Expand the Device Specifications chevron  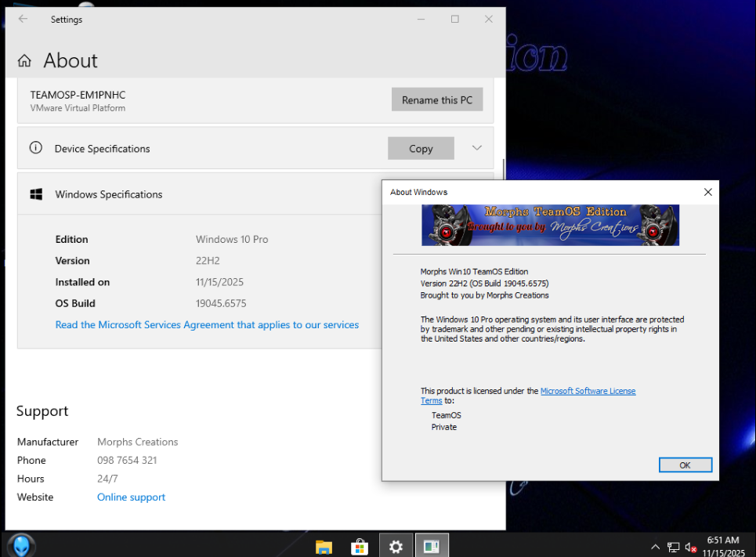(x=477, y=148)
